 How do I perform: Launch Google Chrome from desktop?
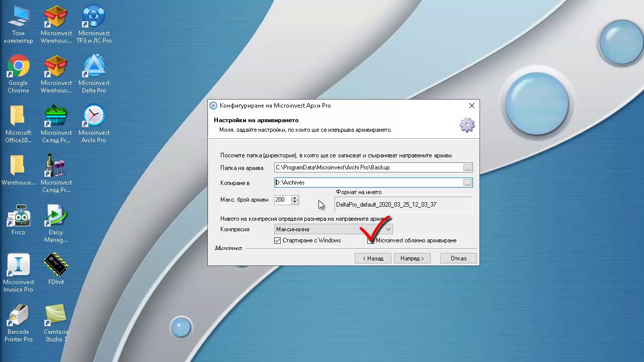pyautogui.click(x=18, y=74)
